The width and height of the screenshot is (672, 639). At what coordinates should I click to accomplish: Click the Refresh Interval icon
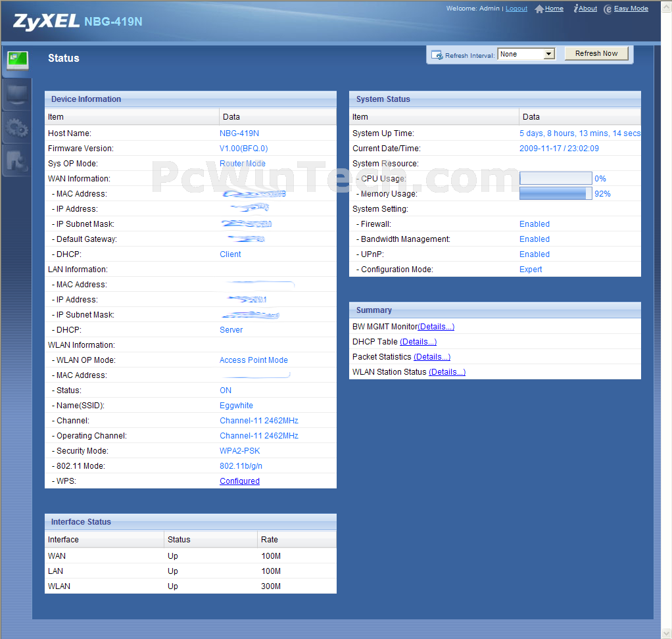pos(437,55)
